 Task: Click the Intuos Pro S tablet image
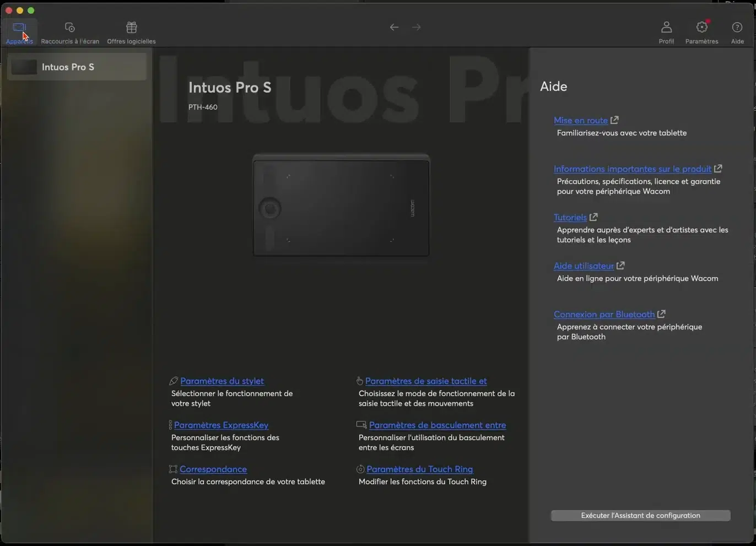pos(341,205)
